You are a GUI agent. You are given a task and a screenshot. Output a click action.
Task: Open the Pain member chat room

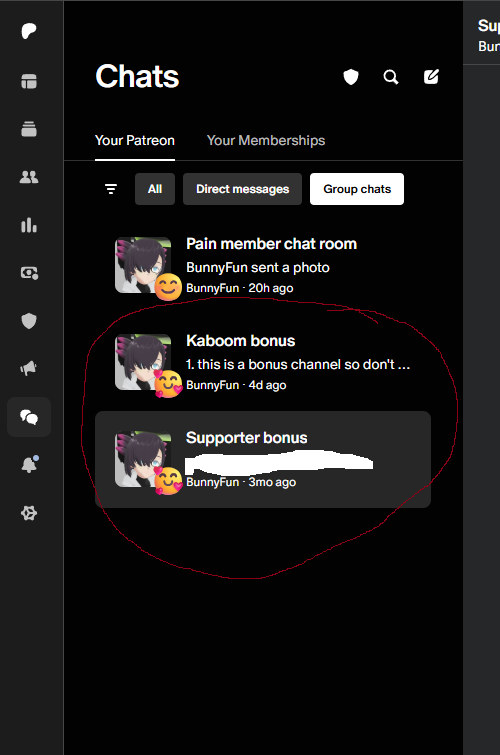(263, 266)
